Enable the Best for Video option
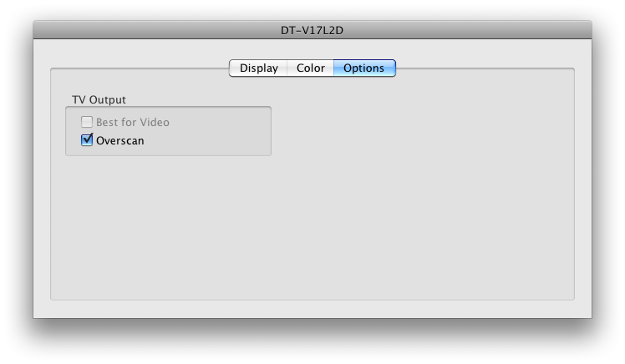Screen dimensions: 625x364 [x=87, y=122]
